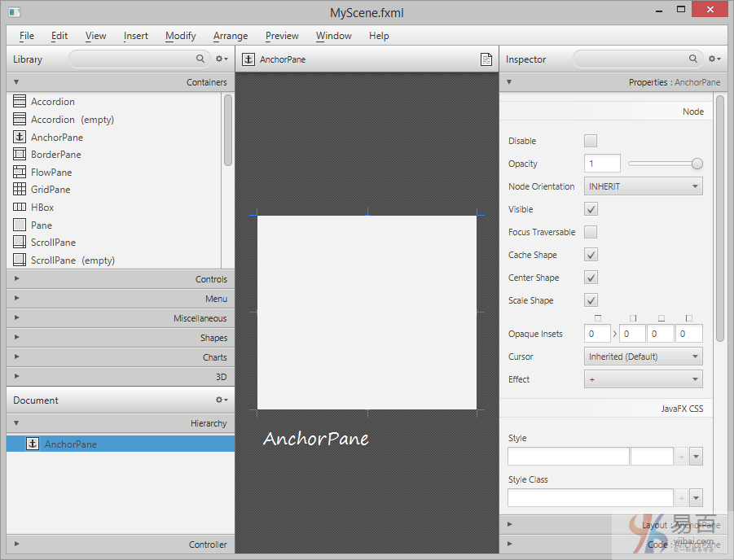Enable the Disable checkbox
This screenshot has width=734, height=560.
click(591, 141)
